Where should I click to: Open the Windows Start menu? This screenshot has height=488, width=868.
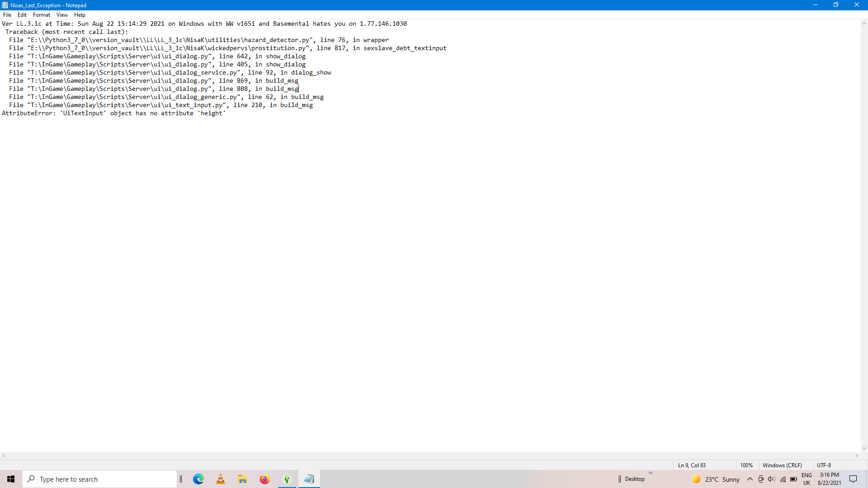11,479
